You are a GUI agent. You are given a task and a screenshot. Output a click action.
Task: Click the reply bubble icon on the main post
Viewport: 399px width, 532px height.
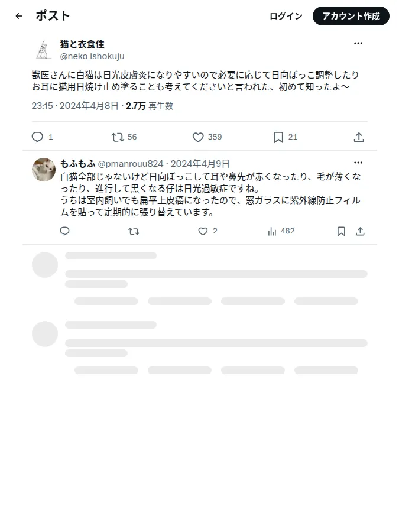[x=37, y=137]
